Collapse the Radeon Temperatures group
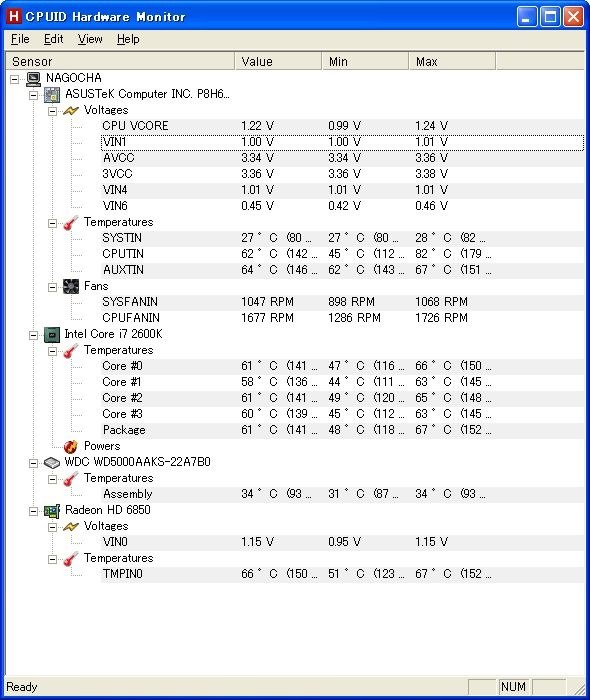The image size is (590, 700). [x=52, y=559]
